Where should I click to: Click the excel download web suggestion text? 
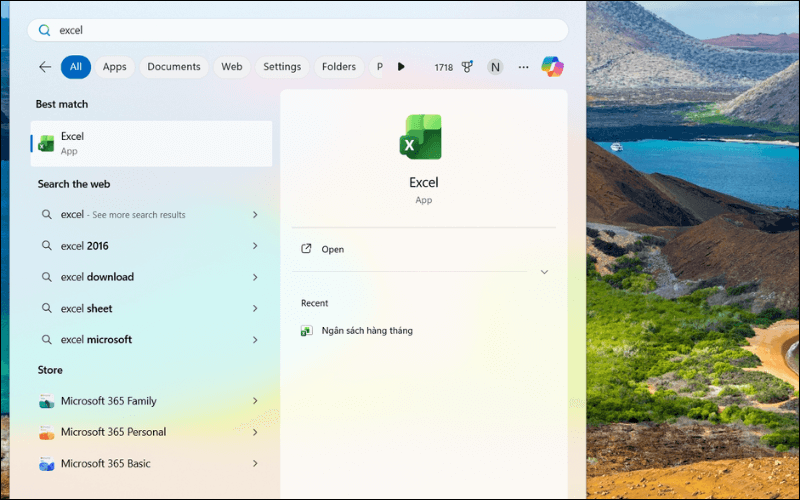click(97, 277)
